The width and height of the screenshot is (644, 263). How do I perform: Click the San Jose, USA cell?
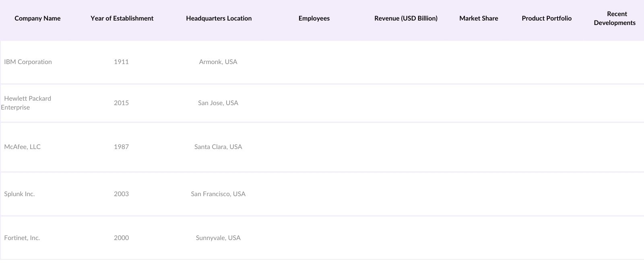[218, 103]
